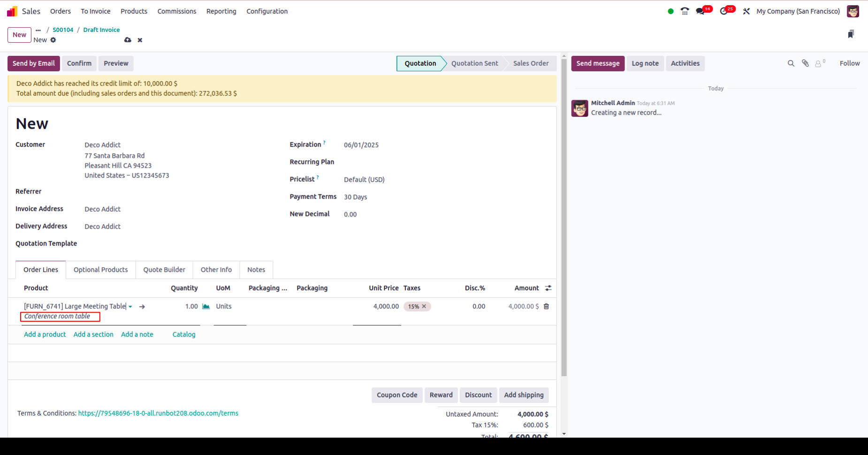Screen dimensions: 868x455
Task: Switch to the Quote Builder tab
Action: click(x=164, y=270)
